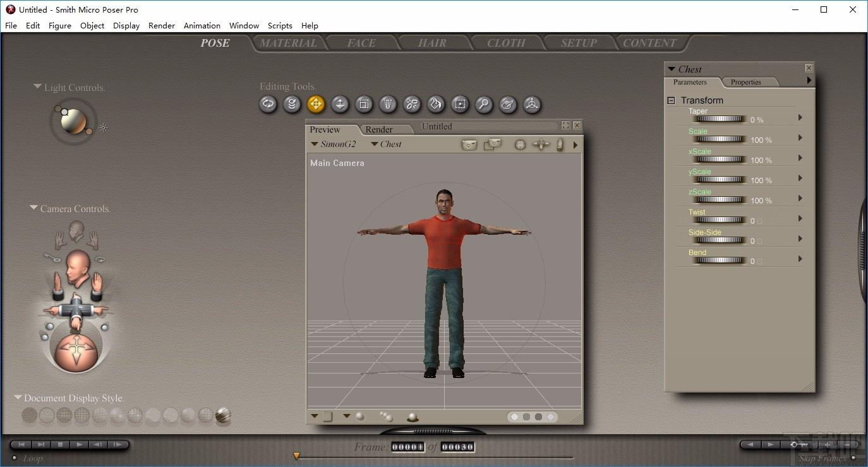
Task: Open the Taper parameter options arrow
Action: click(800, 117)
